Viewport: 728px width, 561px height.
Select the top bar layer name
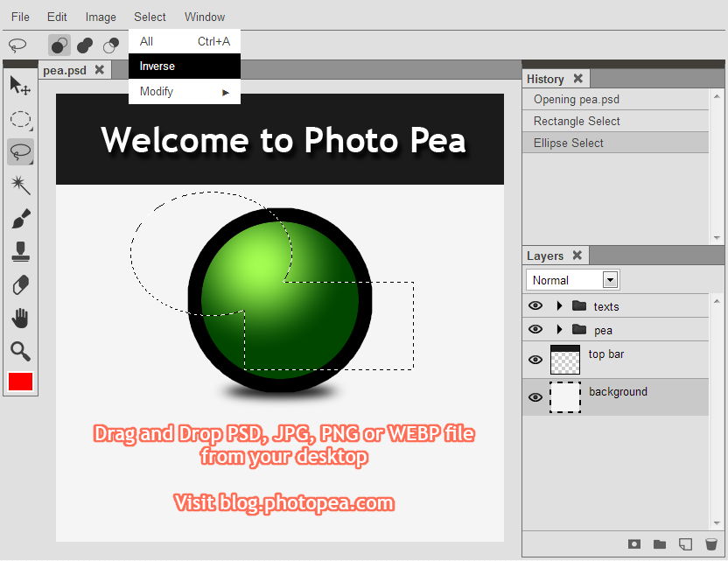click(x=605, y=354)
